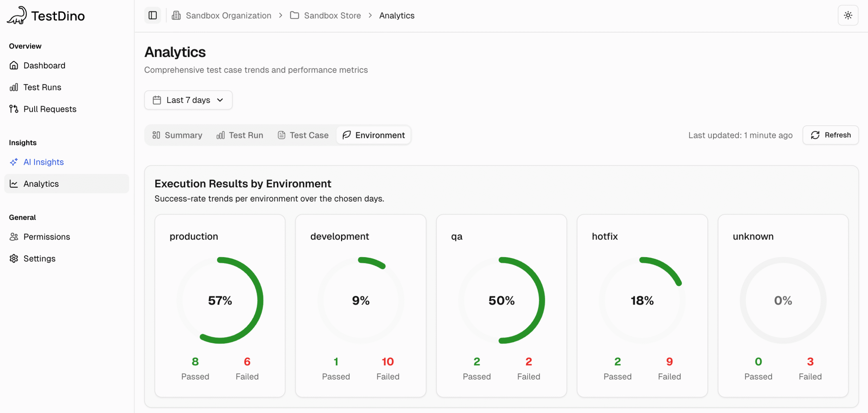The height and width of the screenshot is (413, 868).
Task: Toggle the theme using the sun icon
Action: click(x=848, y=15)
